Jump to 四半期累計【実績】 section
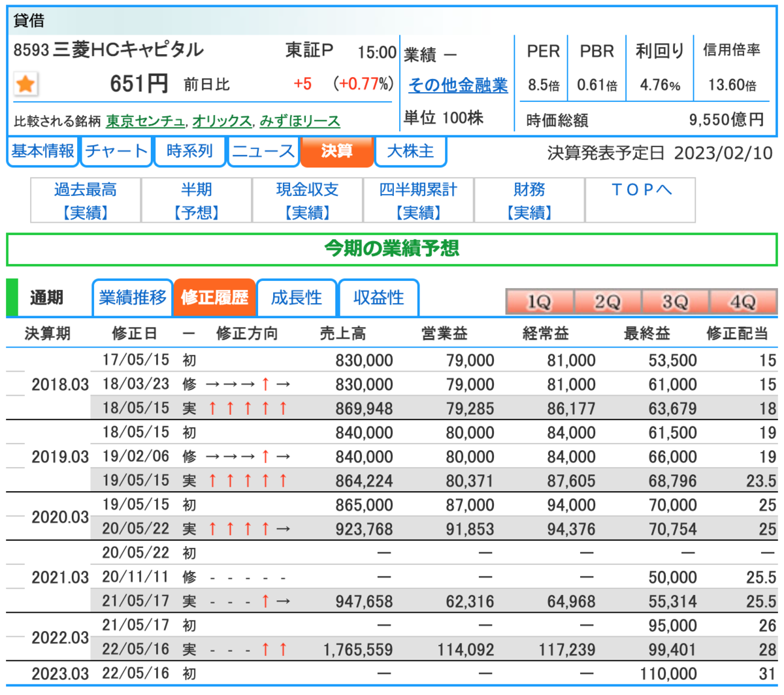The width and height of the screenshot is (784, 695). (x=419, y=201)
